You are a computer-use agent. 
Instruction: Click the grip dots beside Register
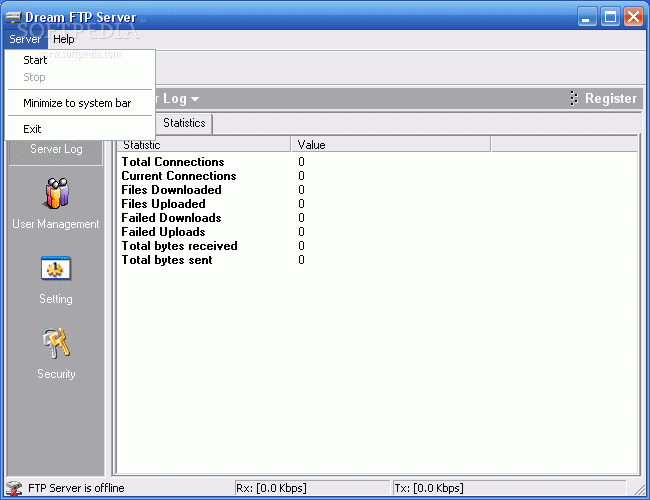tap(574, 98)
